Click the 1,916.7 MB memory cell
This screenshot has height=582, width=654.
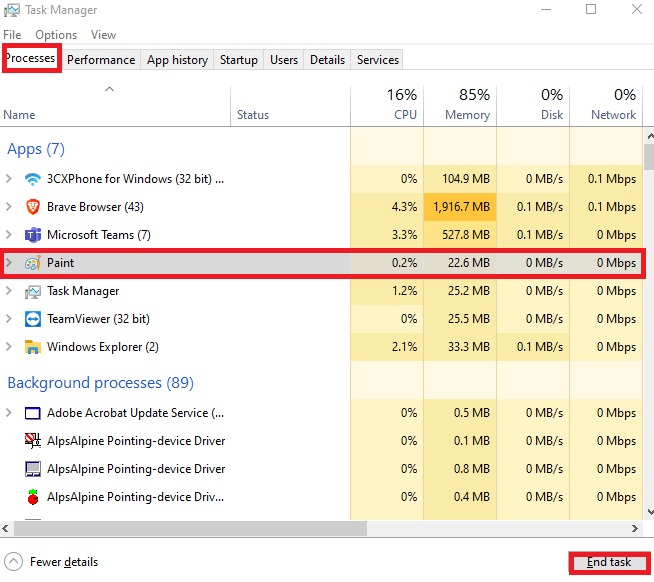tap(460, 207)
